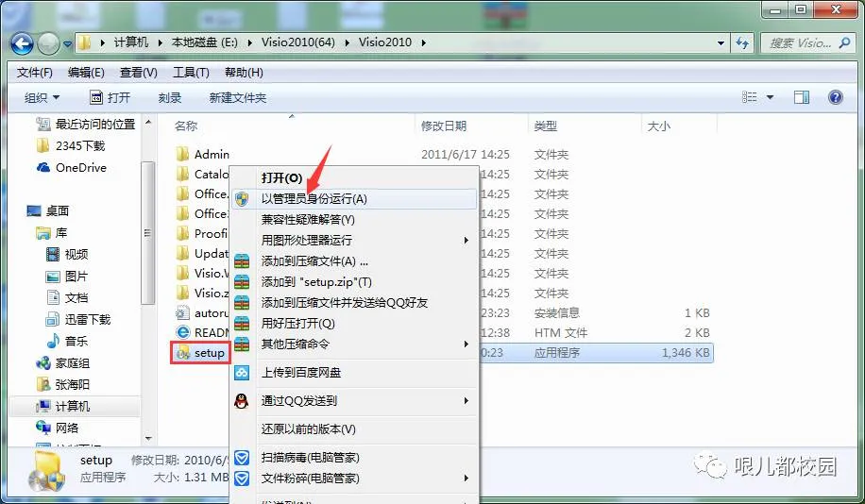Expand 文件粉碎(电脑管家) submenu
The width and height of the screenshot is (865, 504).
[x=353, y=479]
